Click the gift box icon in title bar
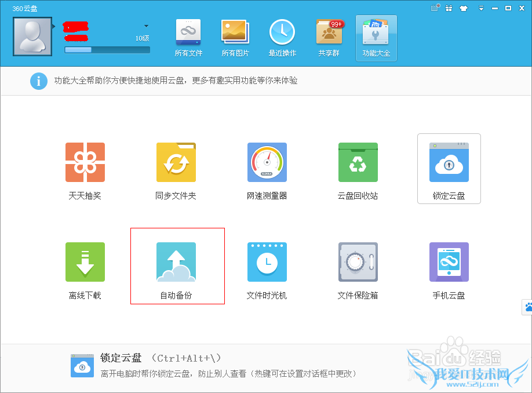532x393 pixels. click(449, 8)
